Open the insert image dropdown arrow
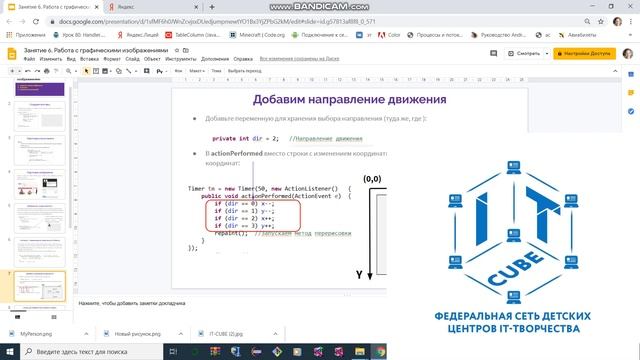Screen dimensions: 640x360 pyautogui.click(x=111, y=71)
